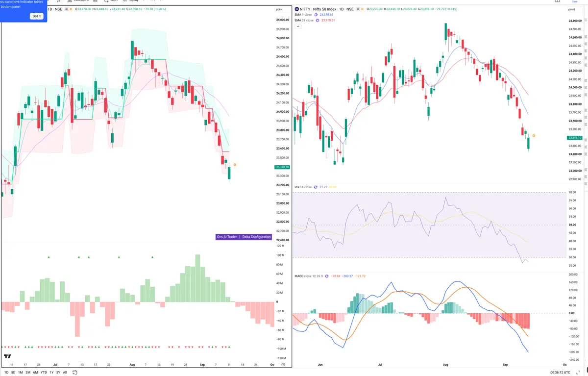Click the orange D badge in right chart header

tap(362, 9)
